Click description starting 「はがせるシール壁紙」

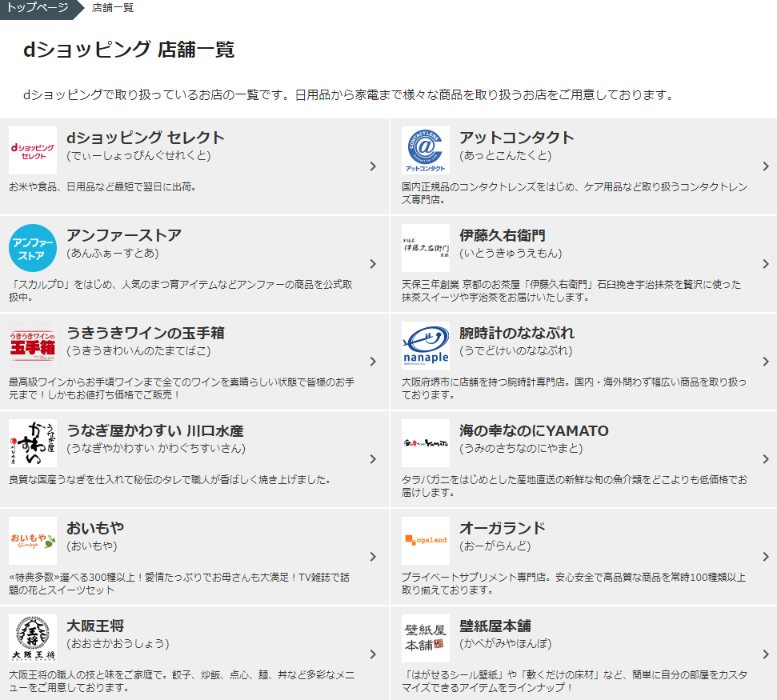[575, 681]
